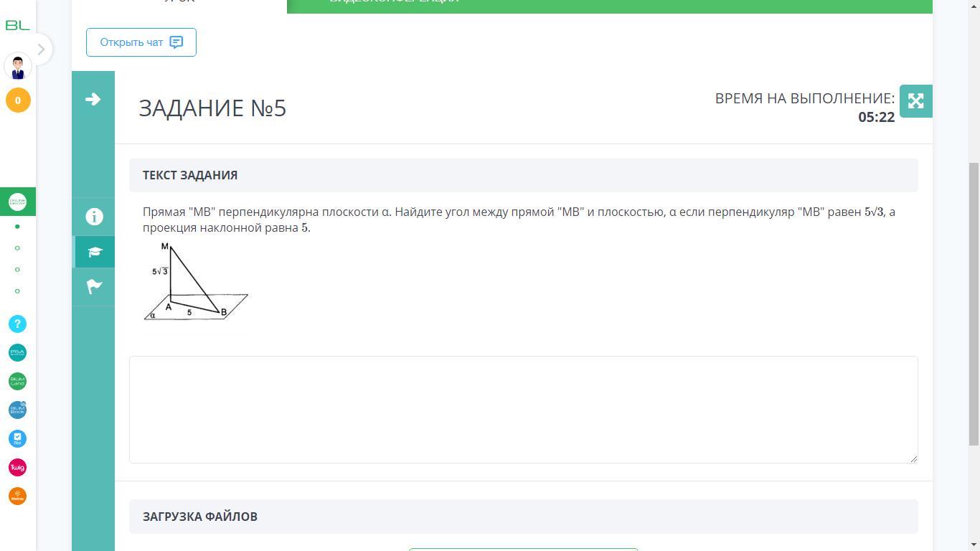Open the user avatar profile

click(18, 66)
